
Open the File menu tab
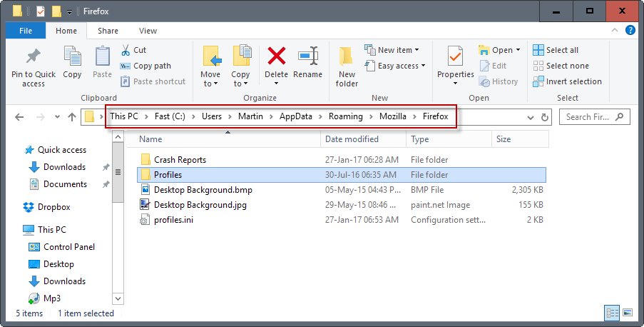26,31
